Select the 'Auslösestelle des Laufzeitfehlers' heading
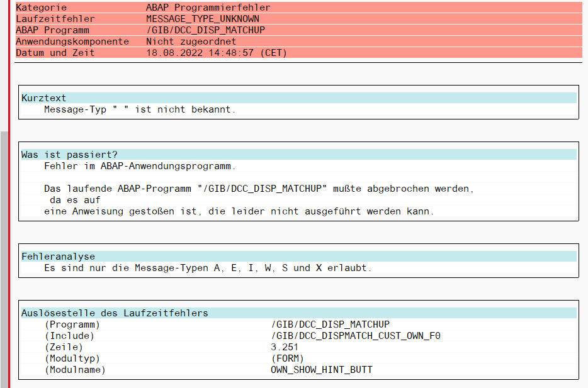 tap(115, 313)
